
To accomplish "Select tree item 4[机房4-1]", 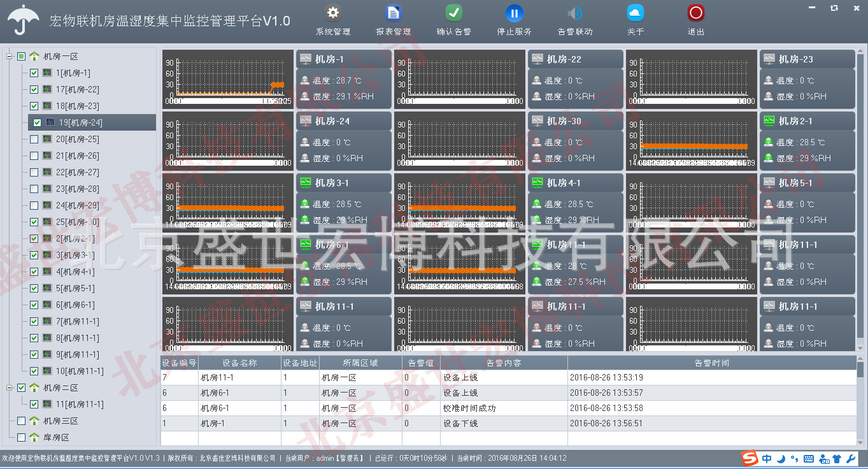I will 75,271.
